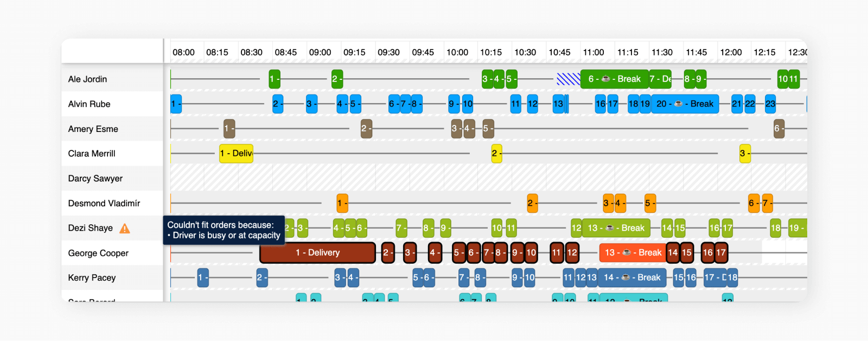Select driver Darcy Sawyer in the list
Viewport: 868px width, 341px height.
(95, 179)
